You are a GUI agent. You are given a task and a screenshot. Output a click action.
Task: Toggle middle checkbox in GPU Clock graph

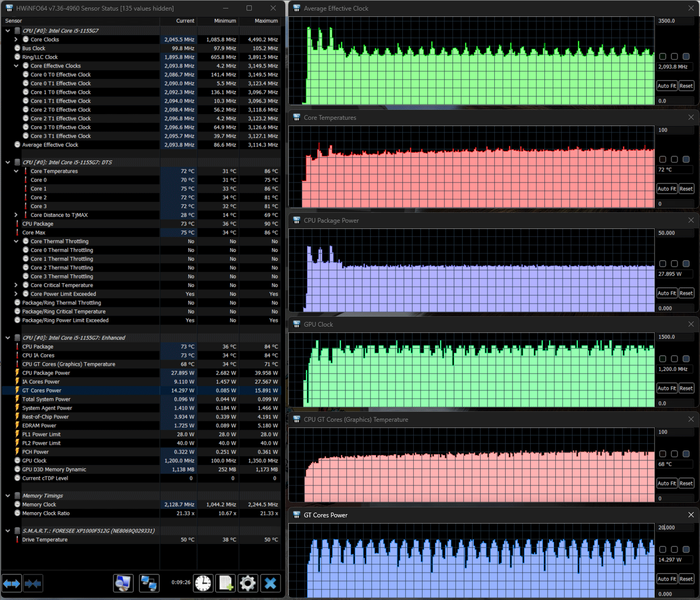point(674,358)
